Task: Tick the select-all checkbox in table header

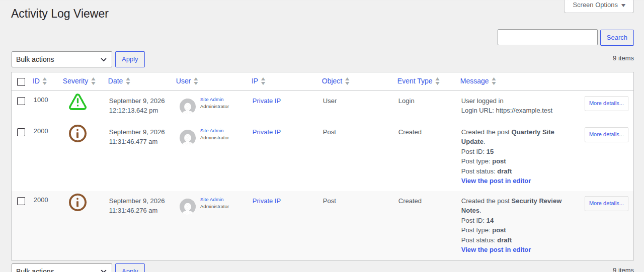Action: pos(21,81)
